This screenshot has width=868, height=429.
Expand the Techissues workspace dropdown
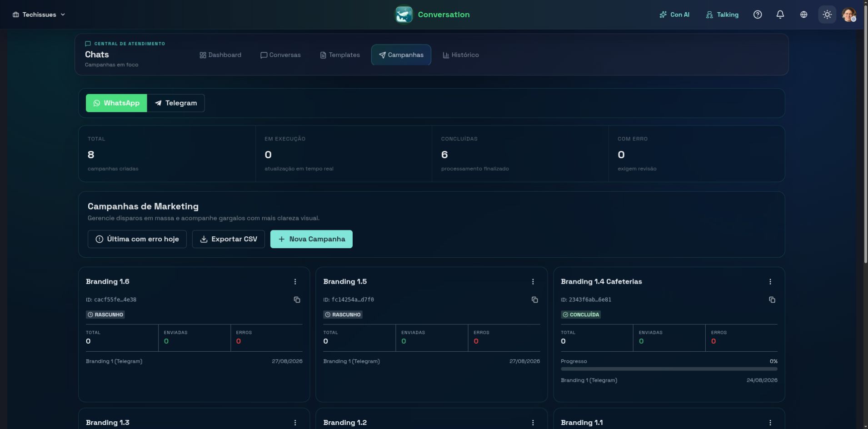click(39, 15)
